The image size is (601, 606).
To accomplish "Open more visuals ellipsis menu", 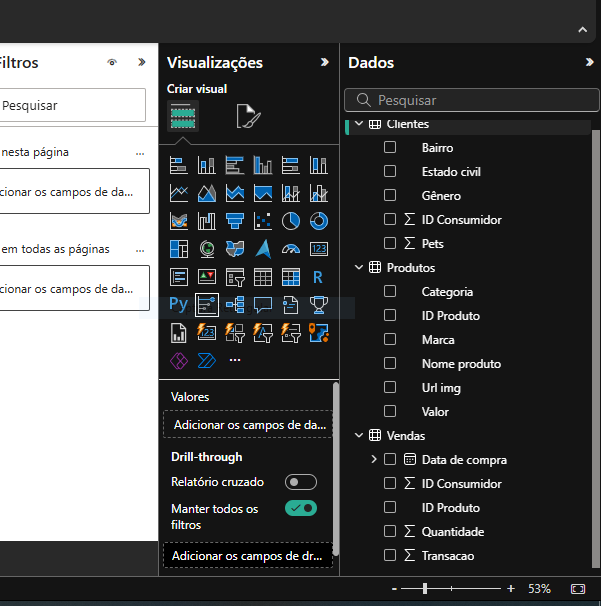I will [x=235, y=360].
